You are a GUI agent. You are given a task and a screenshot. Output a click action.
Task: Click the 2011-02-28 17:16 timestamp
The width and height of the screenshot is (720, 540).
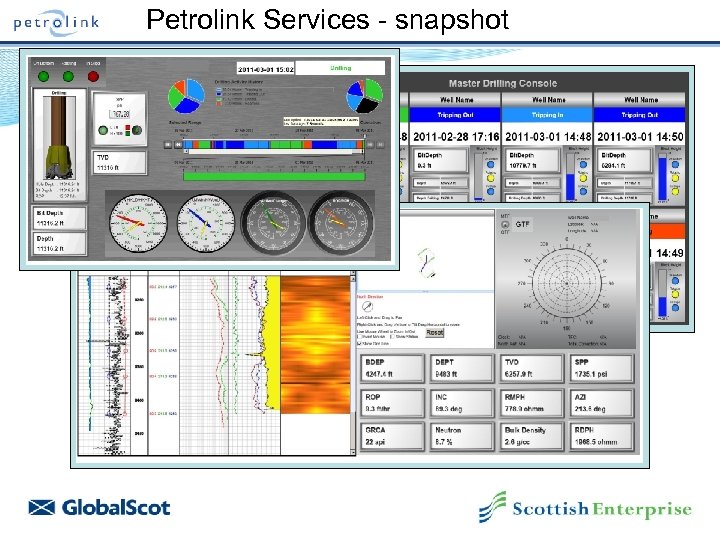[x=456, y=137]
